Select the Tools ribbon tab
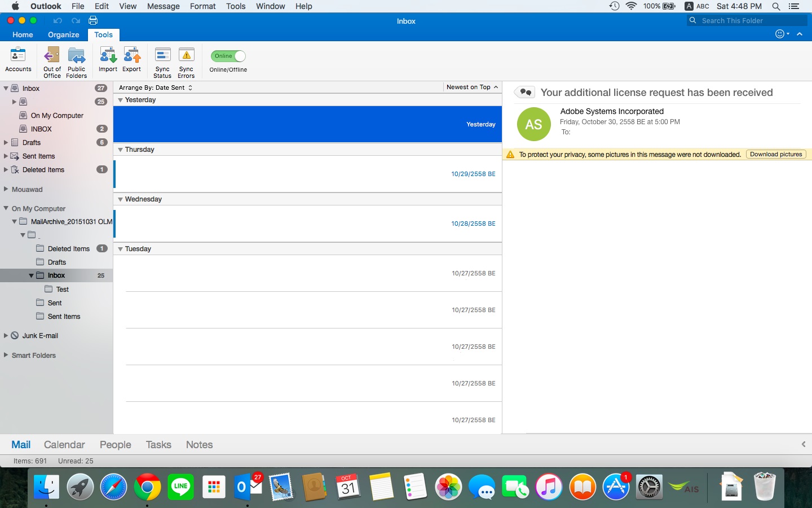Screen dimensions: 812x508 [103, 34]
